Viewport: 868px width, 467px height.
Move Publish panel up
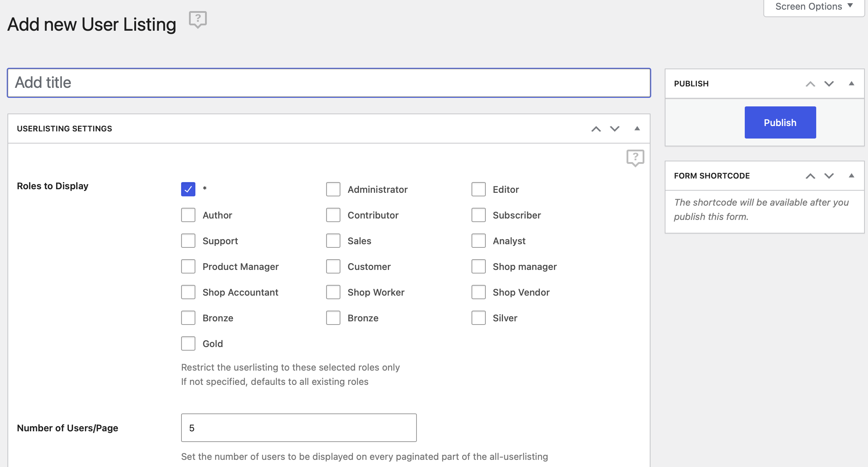click(810, 84)
